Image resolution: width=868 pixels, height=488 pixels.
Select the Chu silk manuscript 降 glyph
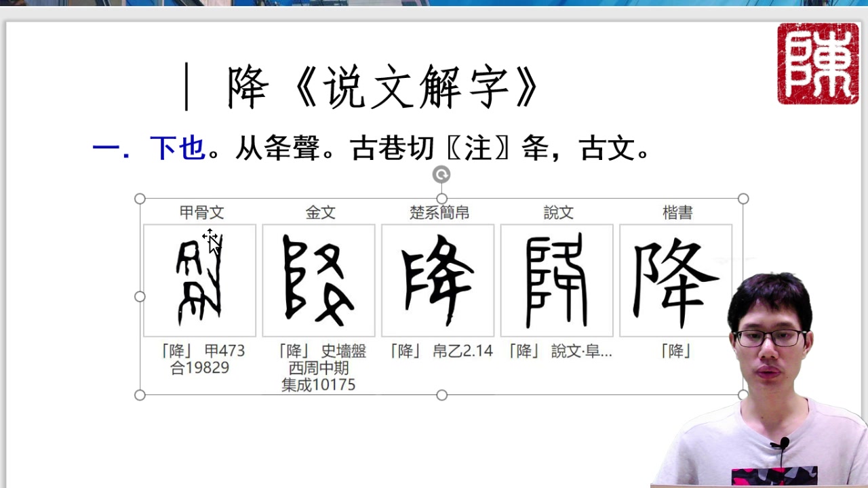pyautogui.click(x=438, y=281)
